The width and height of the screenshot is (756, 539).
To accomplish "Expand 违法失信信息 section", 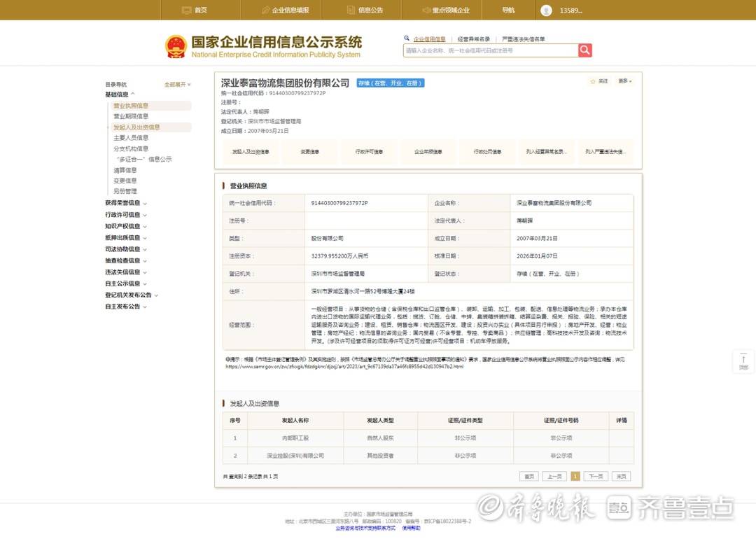I will click(x=126, y=272).
